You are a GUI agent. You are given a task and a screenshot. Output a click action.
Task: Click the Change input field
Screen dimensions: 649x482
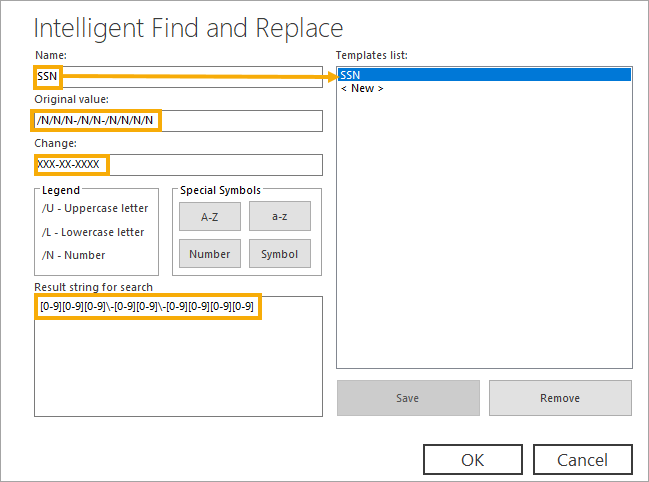click(178, 165)
